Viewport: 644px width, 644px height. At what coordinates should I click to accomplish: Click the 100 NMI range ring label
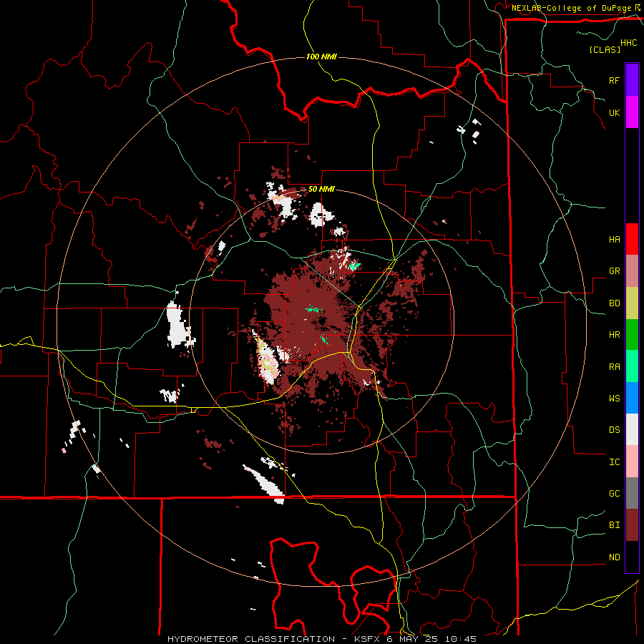321,57
